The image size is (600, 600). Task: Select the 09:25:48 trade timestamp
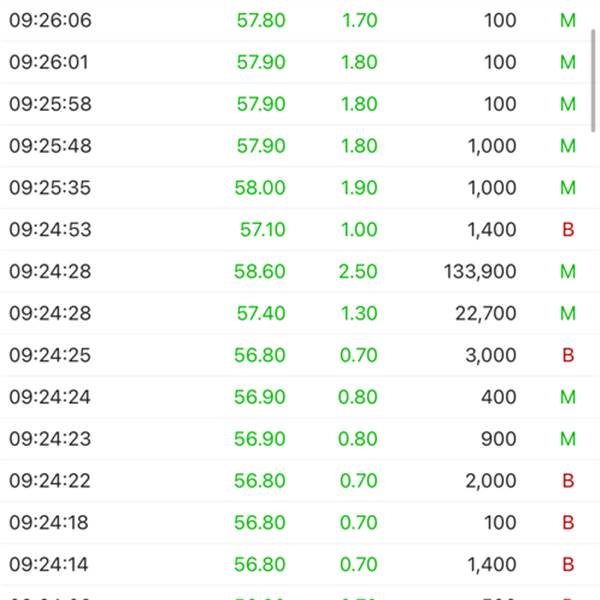50,146
